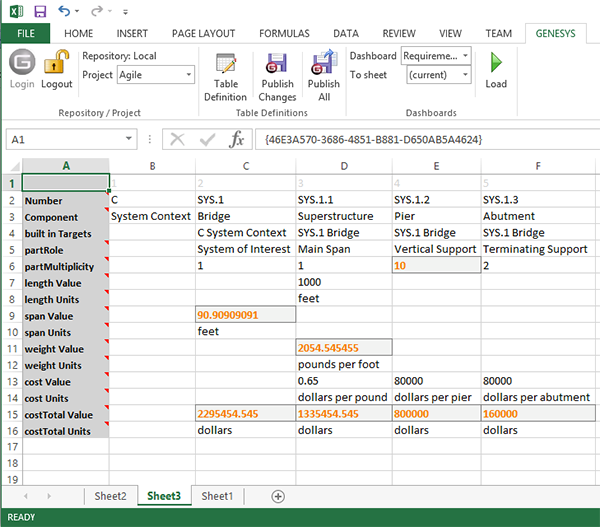
Task: Click the Load dashboard arrow icon
Action: click(x=496, y=65)
